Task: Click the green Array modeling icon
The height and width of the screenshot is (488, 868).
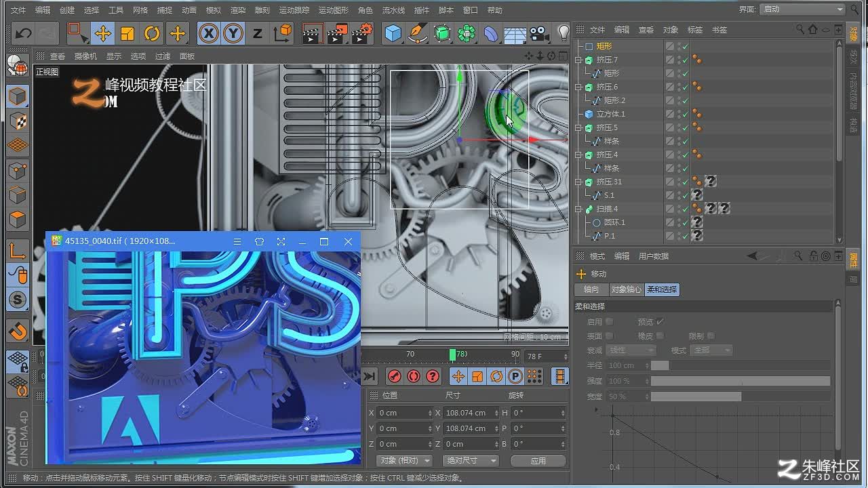Action: click(467, 33)
